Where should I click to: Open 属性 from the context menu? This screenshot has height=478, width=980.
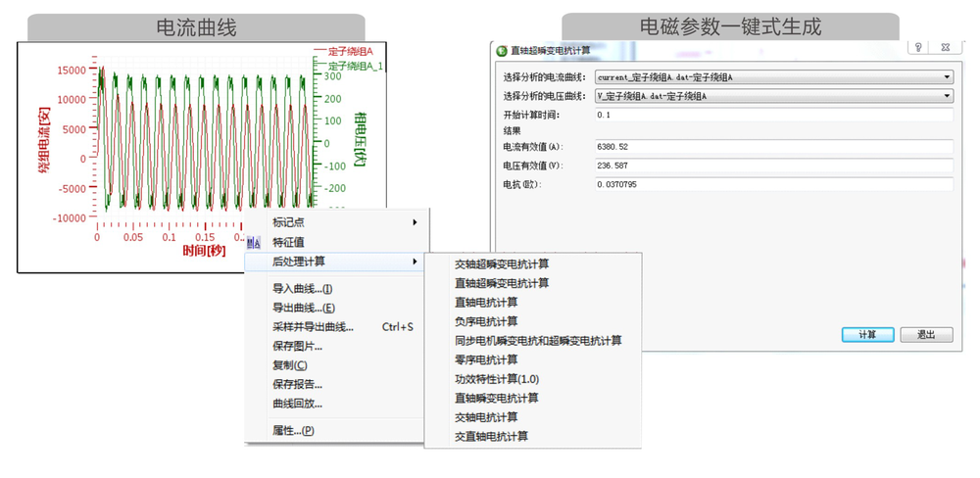coord(293,430)
